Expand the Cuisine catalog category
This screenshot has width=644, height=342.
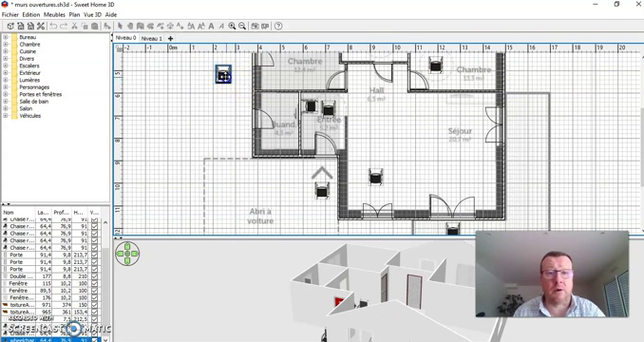pos(6,51)
